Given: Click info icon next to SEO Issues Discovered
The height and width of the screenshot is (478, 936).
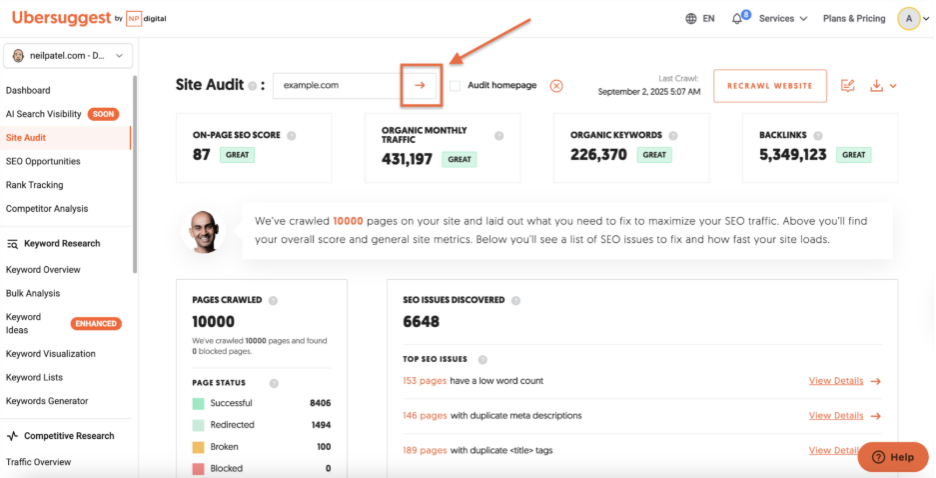Looking at the screenshot, I should point(516,300).
